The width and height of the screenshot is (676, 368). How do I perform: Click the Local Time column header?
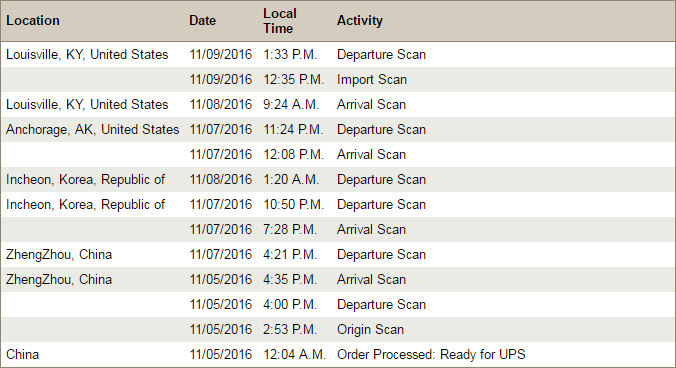280,21
